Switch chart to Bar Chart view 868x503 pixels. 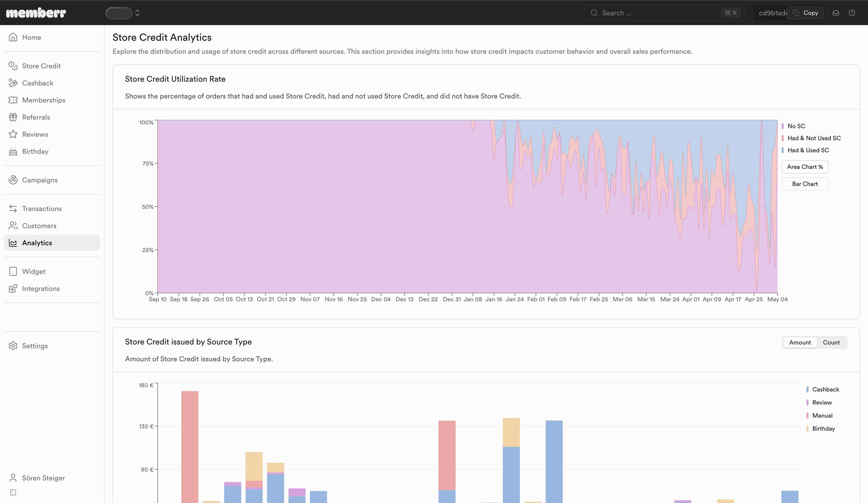[x=805, y=184]
